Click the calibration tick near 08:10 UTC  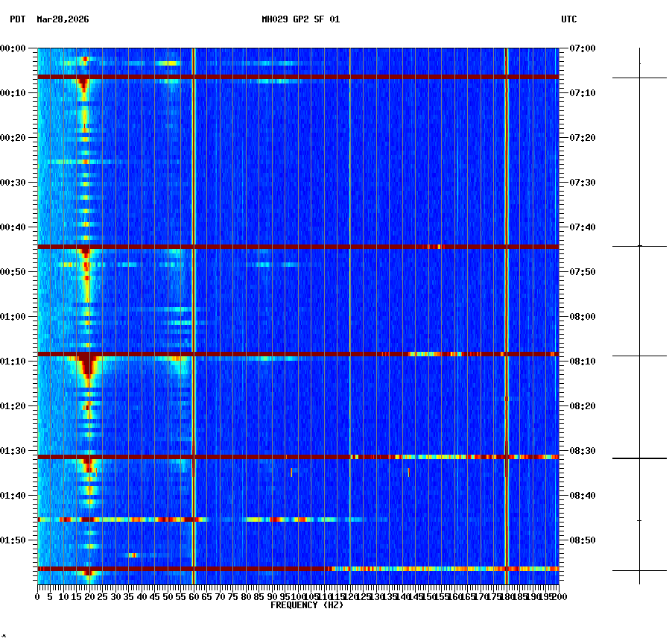point(639,354)
